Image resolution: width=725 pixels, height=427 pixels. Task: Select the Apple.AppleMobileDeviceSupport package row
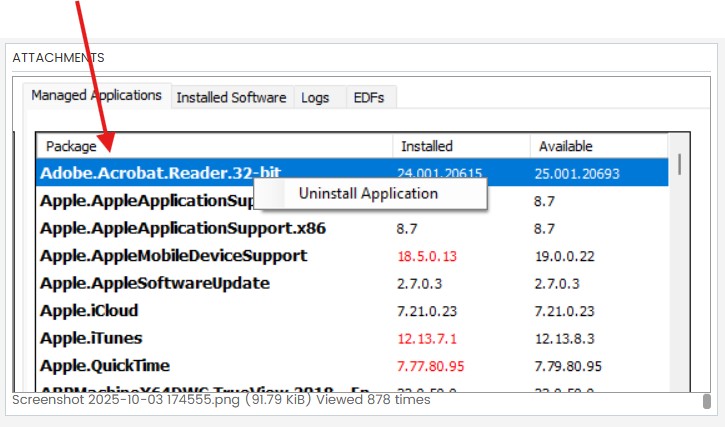(x=173, y=256)
